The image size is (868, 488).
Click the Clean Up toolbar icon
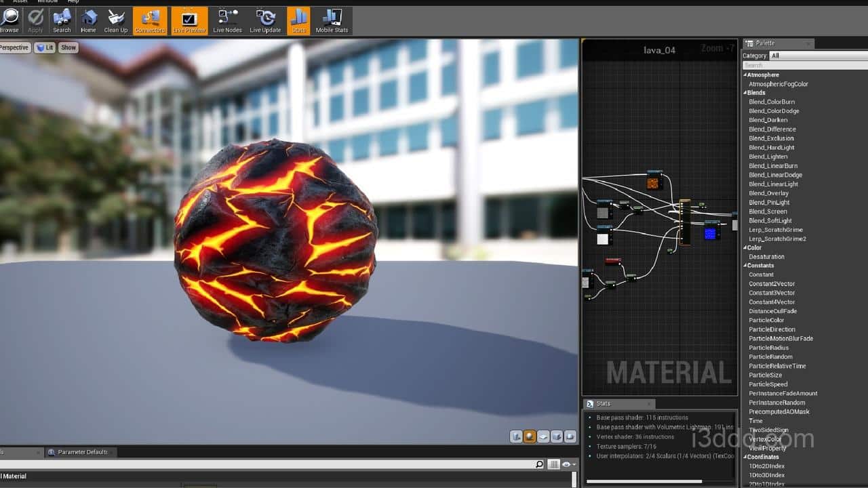click(x=115, y=20)
